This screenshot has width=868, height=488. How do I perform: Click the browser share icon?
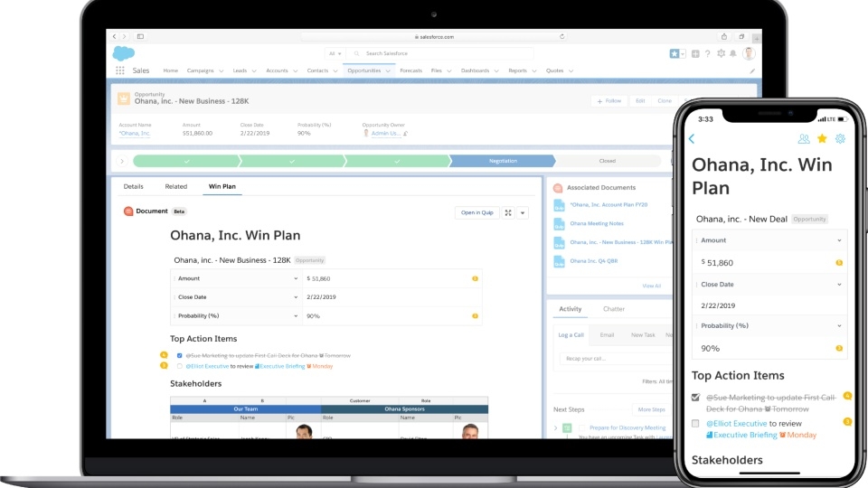pyautogui.click(x=723, y=36)
